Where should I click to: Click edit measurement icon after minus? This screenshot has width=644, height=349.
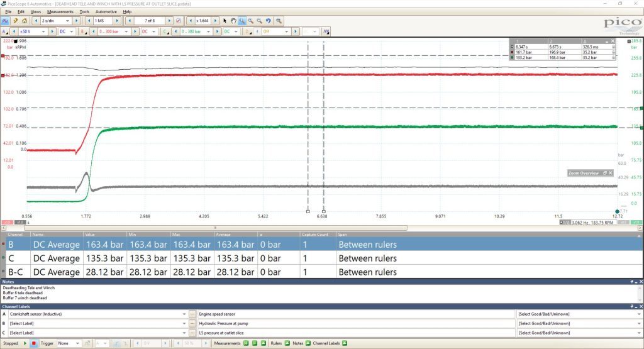click(264, 343)
